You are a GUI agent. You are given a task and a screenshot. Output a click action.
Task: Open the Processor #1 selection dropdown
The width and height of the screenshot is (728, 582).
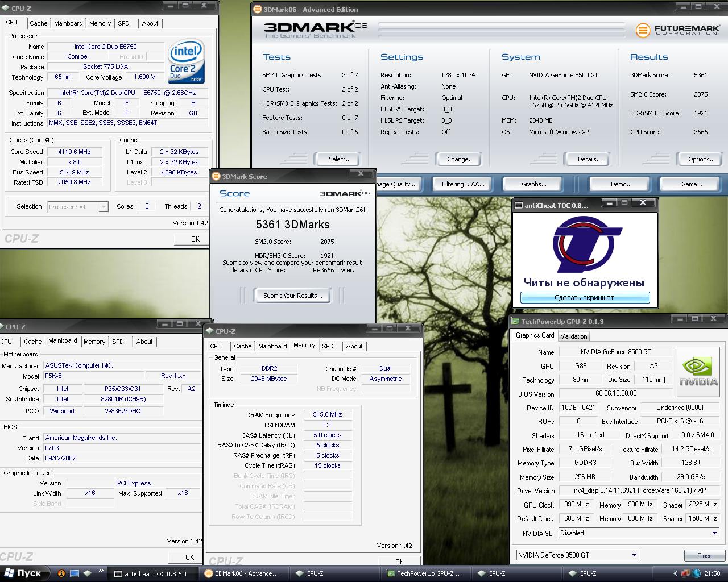click(103, 207)
